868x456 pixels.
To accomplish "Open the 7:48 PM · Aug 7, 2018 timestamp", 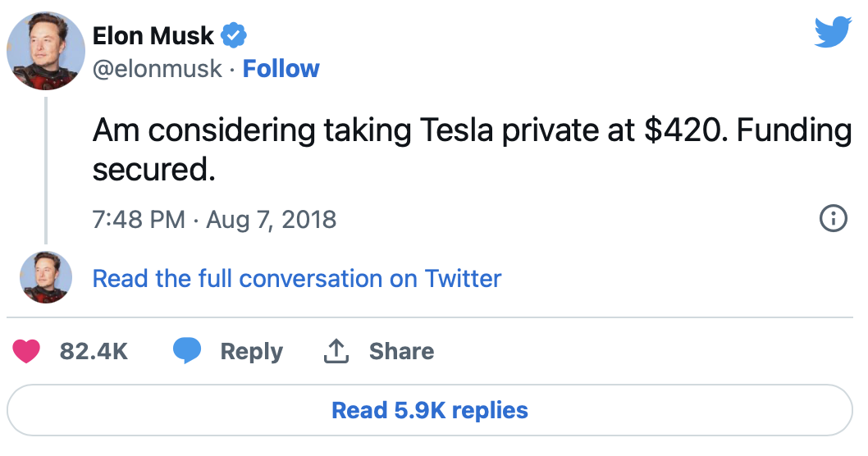I will pyautogui.click(x=214, y=220).
